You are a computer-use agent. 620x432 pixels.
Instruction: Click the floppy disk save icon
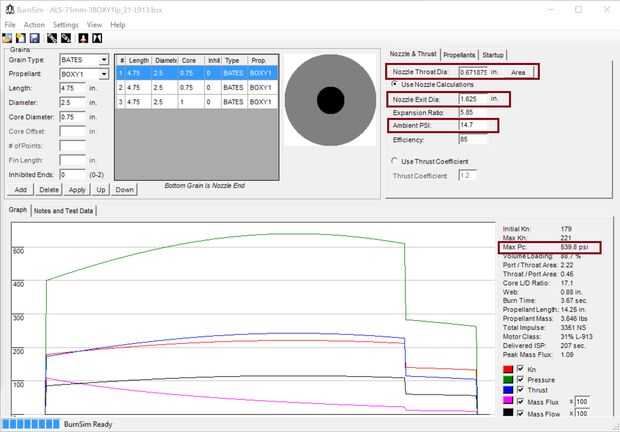coord(34,38)
